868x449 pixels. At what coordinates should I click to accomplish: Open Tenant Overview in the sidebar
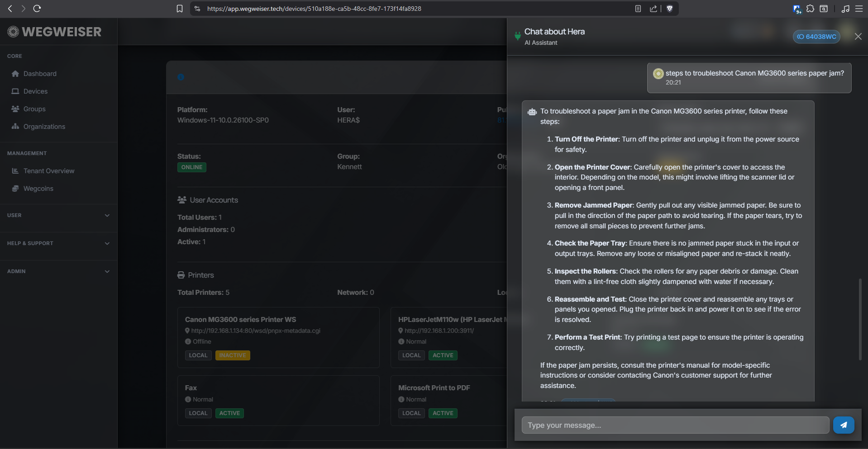coord(49,171)
